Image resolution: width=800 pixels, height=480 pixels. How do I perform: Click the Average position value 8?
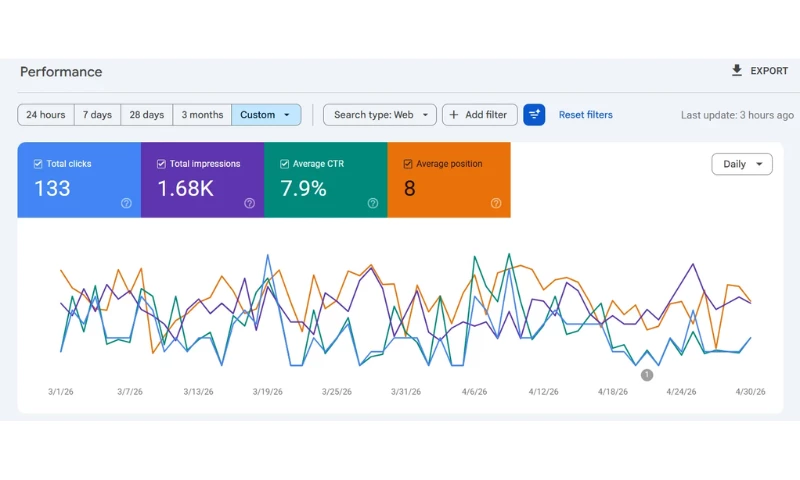coord(410,189)
